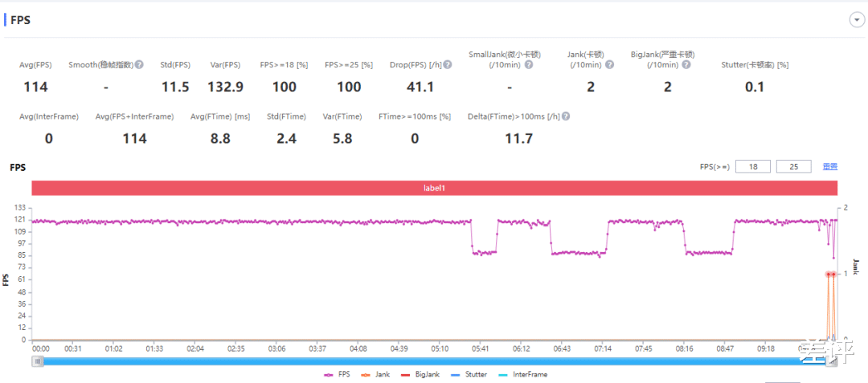Click the reset link beside FPS thresholds

[x=829, y=166]
